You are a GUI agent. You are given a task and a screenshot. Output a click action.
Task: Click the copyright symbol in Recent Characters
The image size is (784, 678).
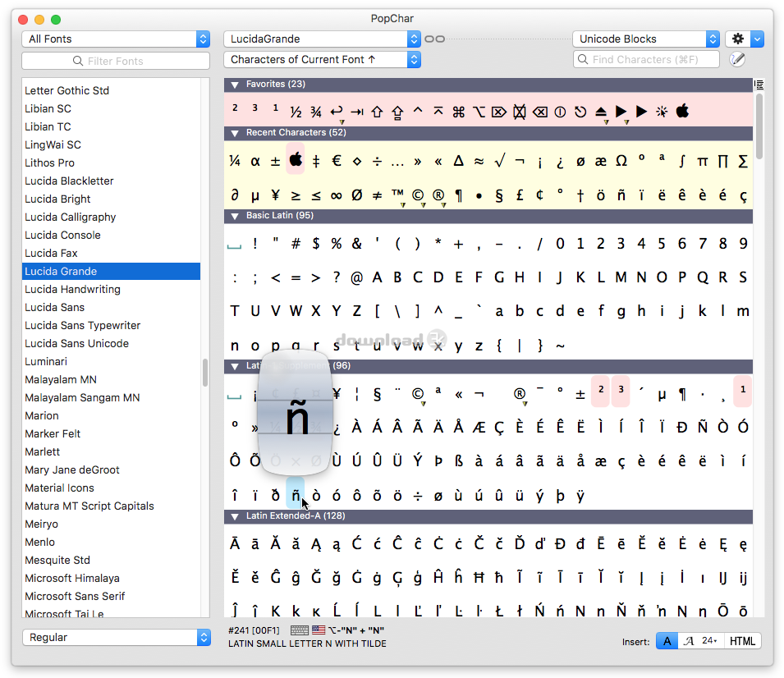tap(418, 195)
